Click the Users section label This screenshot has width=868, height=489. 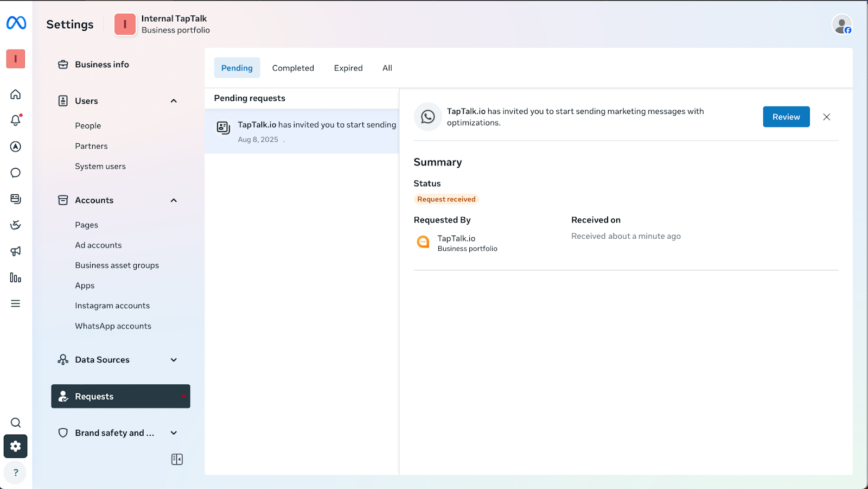coord(87,101)
